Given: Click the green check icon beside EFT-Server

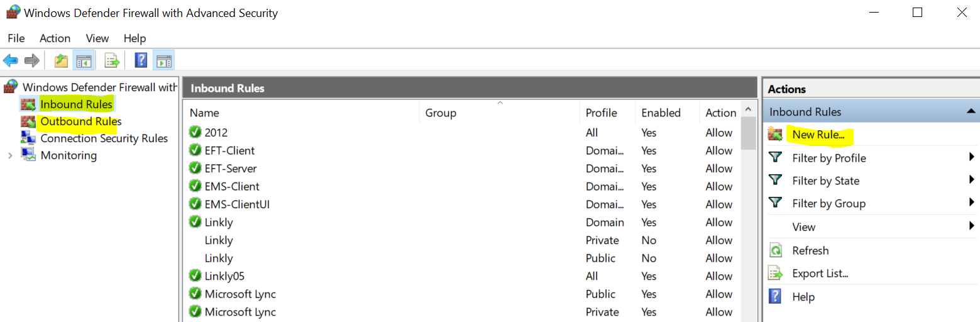Looking at the screenshot, I should [195, 168].
